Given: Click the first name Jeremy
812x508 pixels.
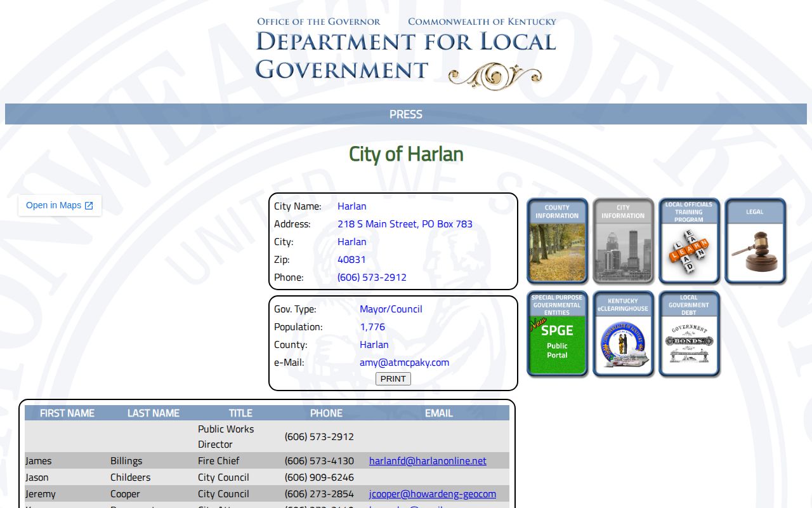Looking at the screenshot, I should (x=41, y=494).
